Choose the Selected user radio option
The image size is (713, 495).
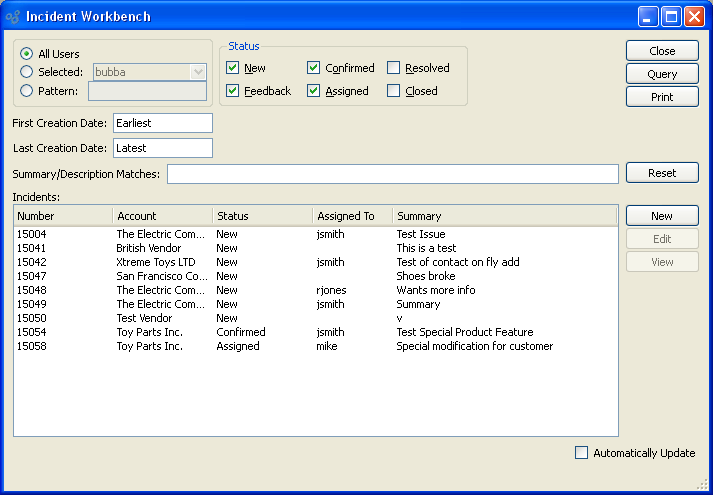click(x=27, y=72)
